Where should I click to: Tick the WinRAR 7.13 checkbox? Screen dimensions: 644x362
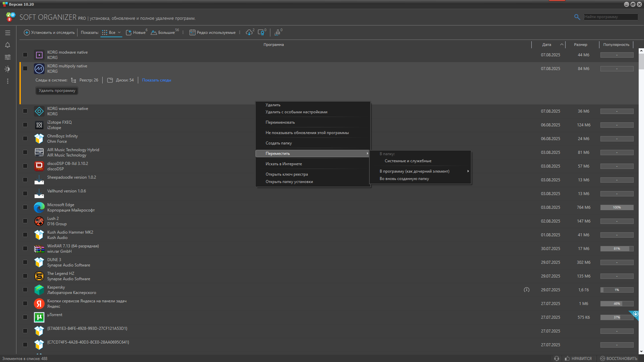coord(25,248)
